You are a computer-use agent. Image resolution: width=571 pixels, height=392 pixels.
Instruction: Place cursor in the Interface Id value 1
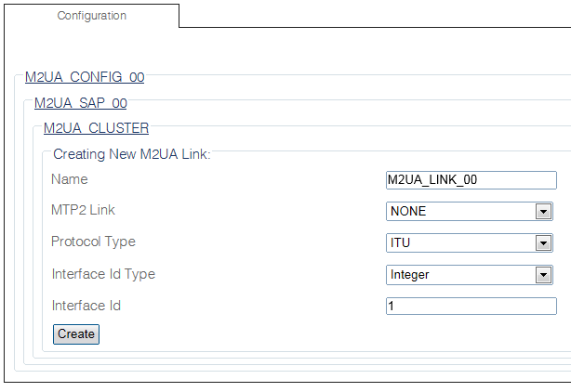(x=392, y=307)
